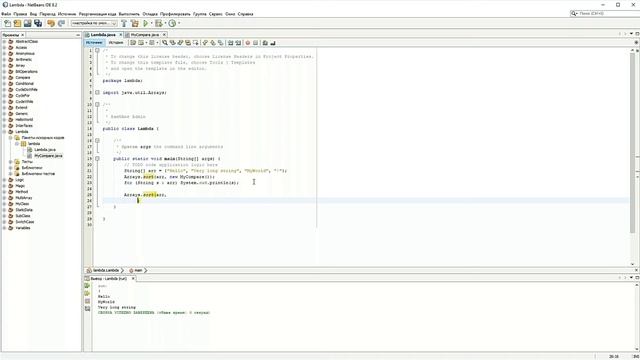Close the Projects panel tab

22,35
